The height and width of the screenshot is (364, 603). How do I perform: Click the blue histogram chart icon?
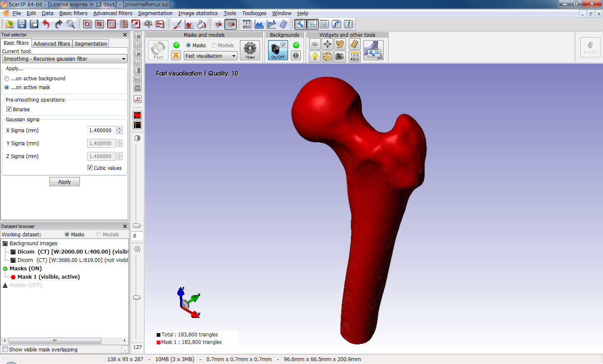point(259,24)
